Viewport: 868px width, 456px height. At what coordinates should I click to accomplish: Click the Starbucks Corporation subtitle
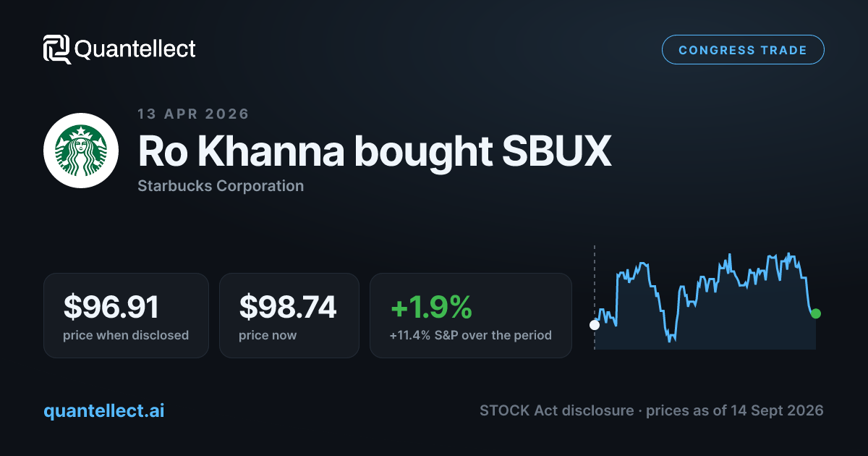(221, 186)
